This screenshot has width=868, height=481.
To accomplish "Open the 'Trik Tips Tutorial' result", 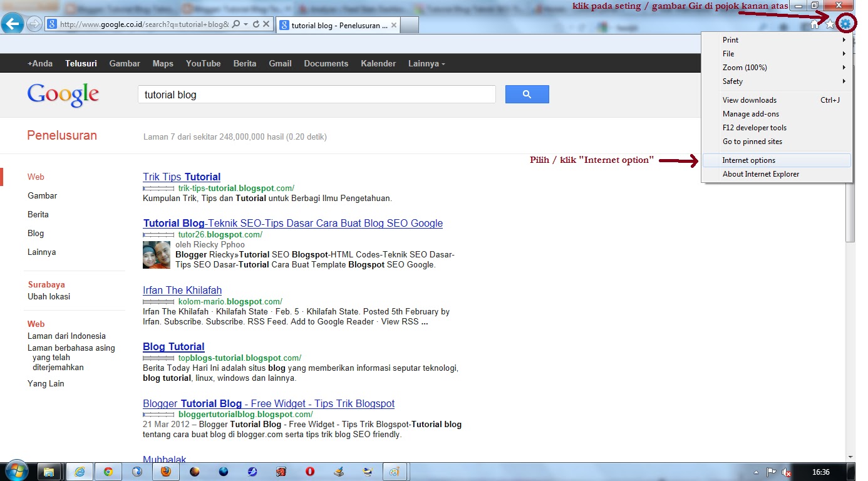I will [182, 177].
